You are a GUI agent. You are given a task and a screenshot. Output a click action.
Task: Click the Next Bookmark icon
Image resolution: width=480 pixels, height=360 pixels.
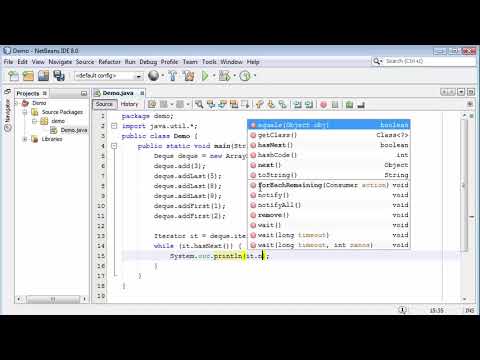(x=271, y=105)
